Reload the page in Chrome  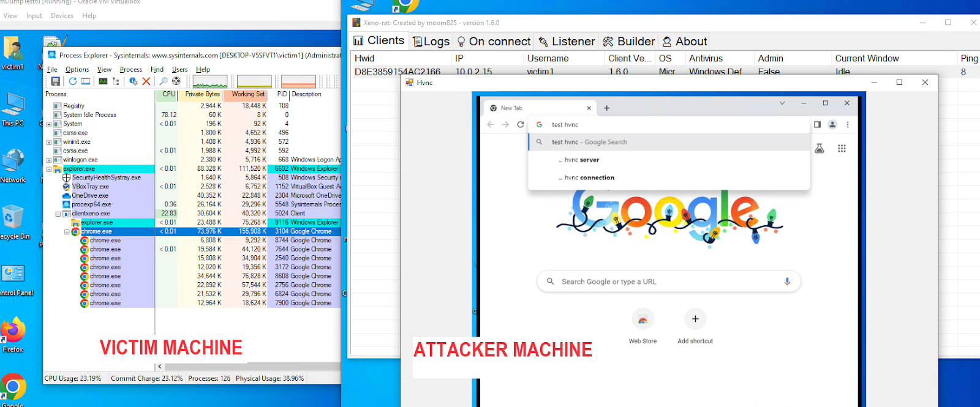tap(520, 124)
